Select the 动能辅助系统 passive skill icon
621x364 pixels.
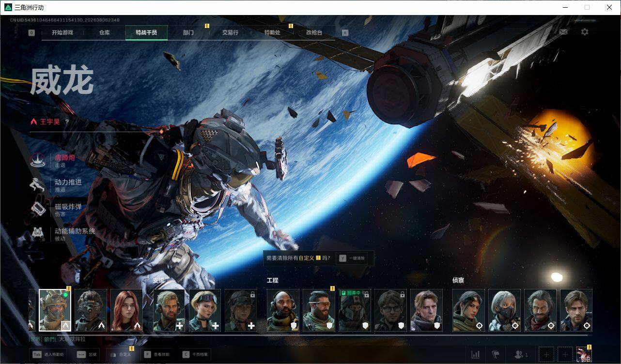pos(38,234)
